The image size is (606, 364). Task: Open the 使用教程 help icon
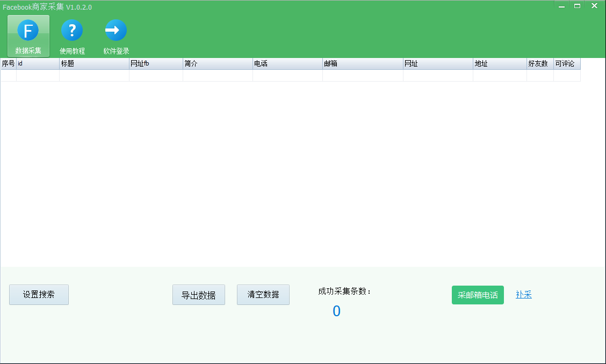(x=72, y=36)
